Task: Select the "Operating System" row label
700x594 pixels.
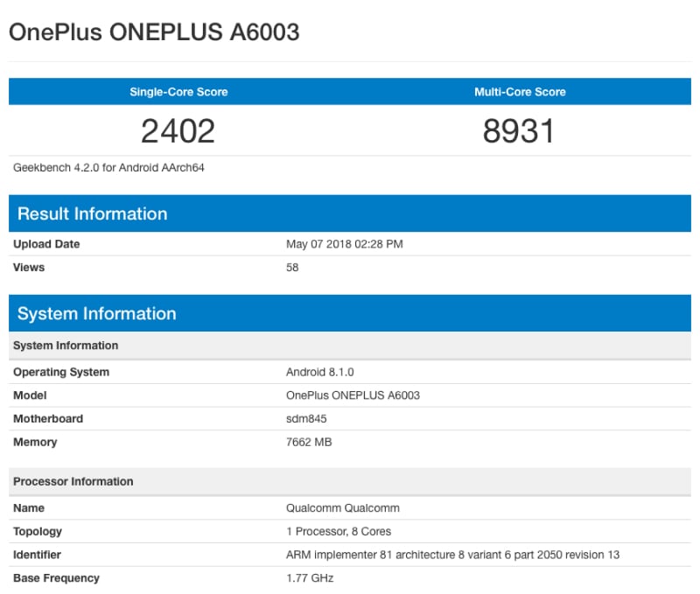Action: pos(61,372)
